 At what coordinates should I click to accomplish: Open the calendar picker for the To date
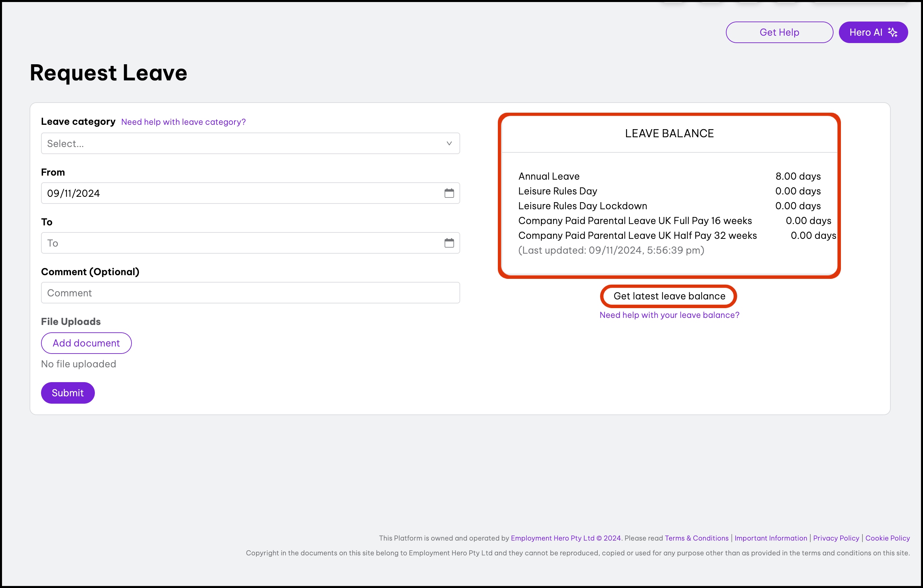tap(449, 243)
